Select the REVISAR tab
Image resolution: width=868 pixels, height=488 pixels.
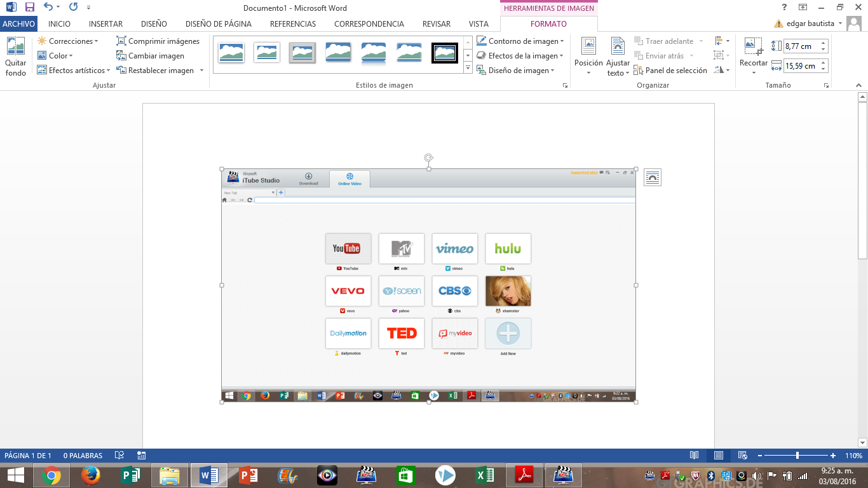click(437, 24)
